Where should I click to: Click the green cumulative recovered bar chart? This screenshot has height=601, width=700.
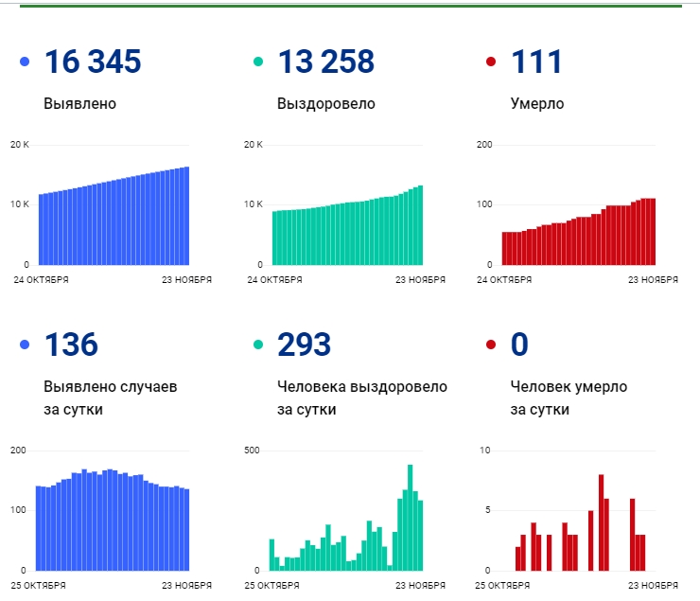tap(347, 225)
